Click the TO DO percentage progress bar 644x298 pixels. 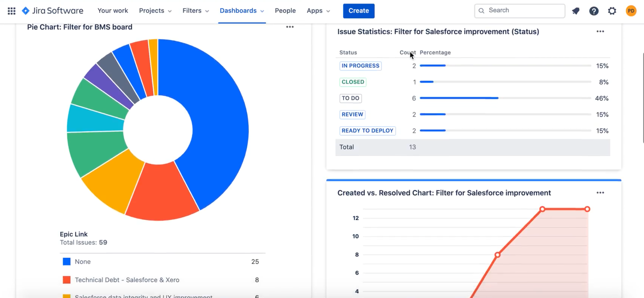pyautogui.click(x=505, y=98)
